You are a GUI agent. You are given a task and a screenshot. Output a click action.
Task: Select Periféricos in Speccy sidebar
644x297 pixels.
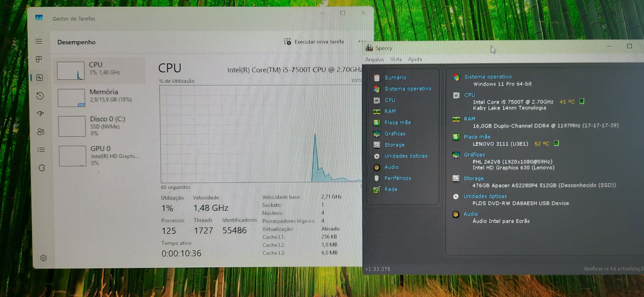398,178
